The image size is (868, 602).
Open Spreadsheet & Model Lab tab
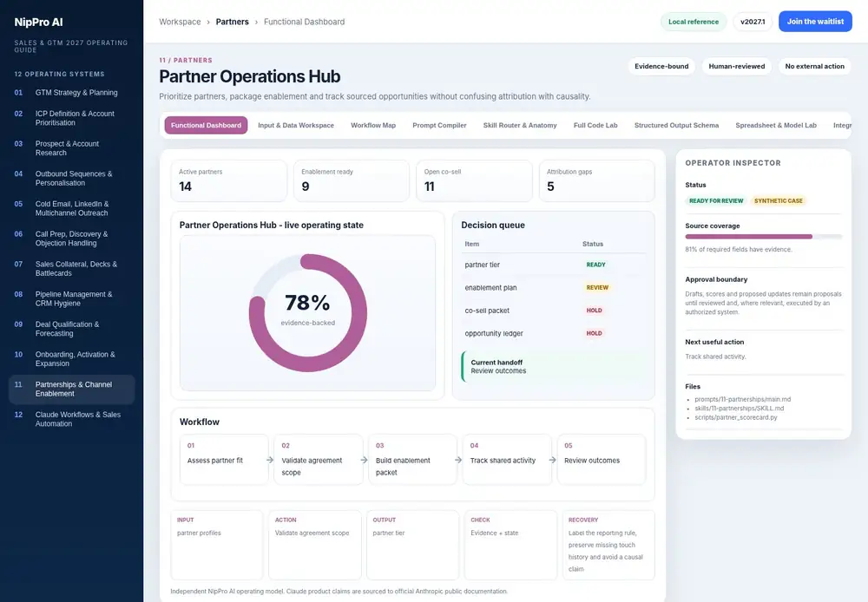775,125
